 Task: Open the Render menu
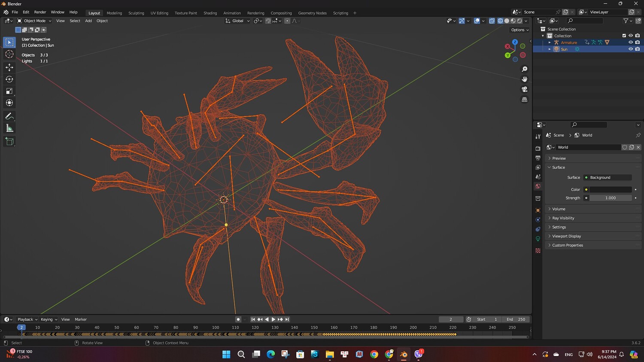40,12
